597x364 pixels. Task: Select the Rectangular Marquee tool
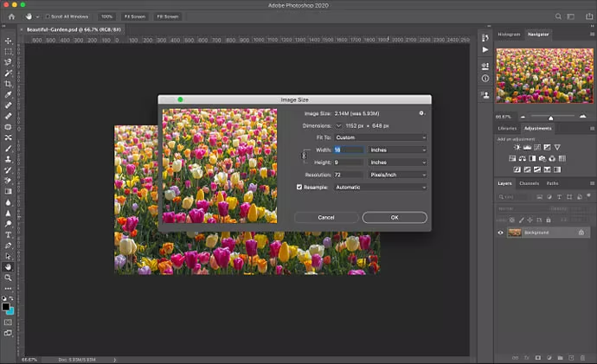8,52
